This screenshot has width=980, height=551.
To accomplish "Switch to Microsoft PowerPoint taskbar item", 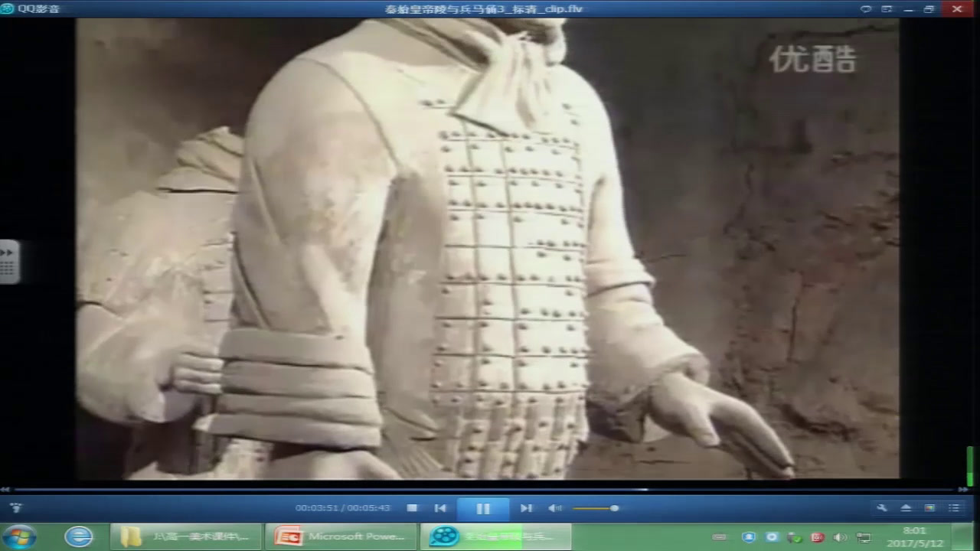I will [x=341, y=536].
